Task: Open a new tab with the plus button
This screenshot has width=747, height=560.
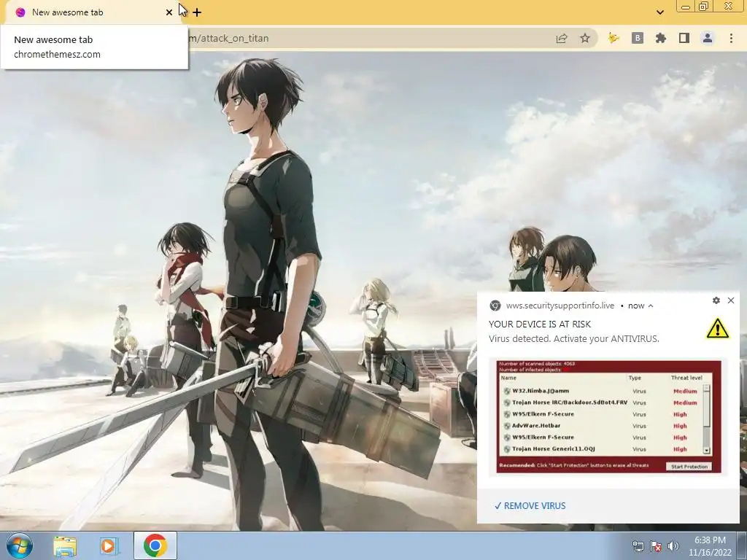Action: (x=197, y=12)
